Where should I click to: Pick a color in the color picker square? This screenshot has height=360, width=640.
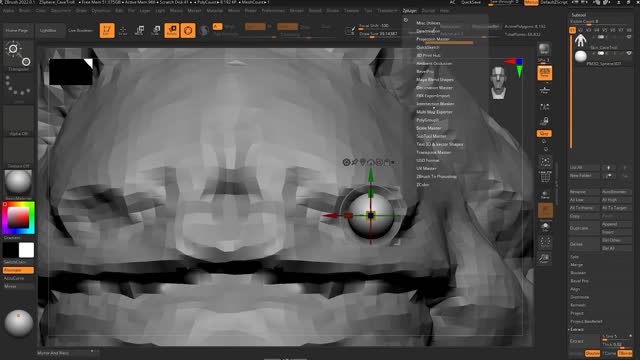(x=18, y=217)
